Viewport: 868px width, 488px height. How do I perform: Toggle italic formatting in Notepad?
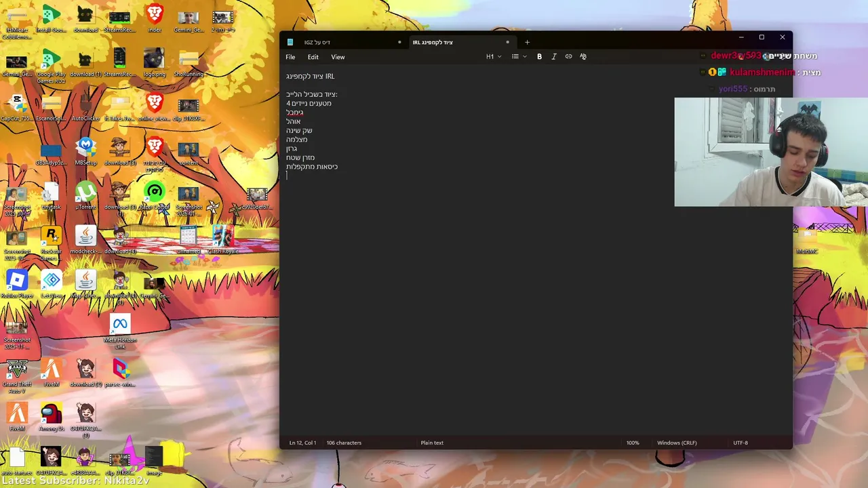[x=554, y=57]
